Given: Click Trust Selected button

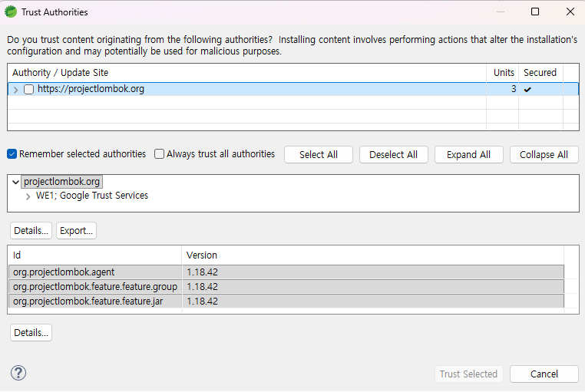Looking at the screenshot, I should (x=468, y=374).
